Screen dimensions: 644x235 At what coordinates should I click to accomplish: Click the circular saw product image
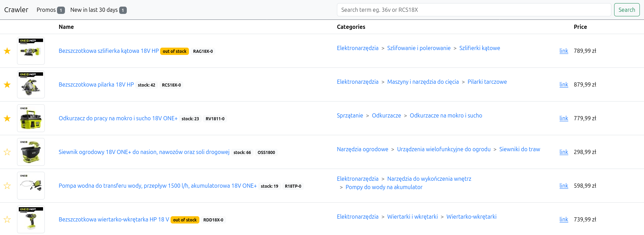click(31, 84)
